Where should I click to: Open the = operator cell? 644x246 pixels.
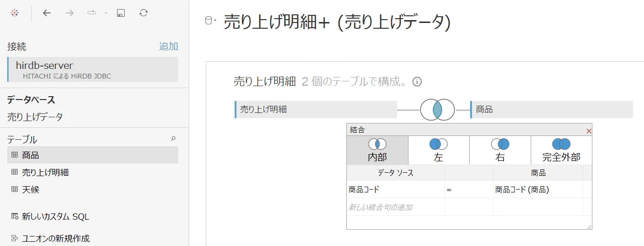[x=469, y=190]
